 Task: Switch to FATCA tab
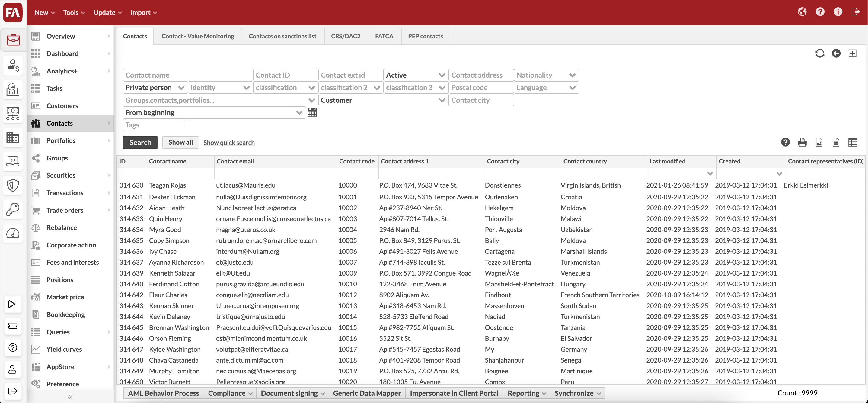click(384, 36)
